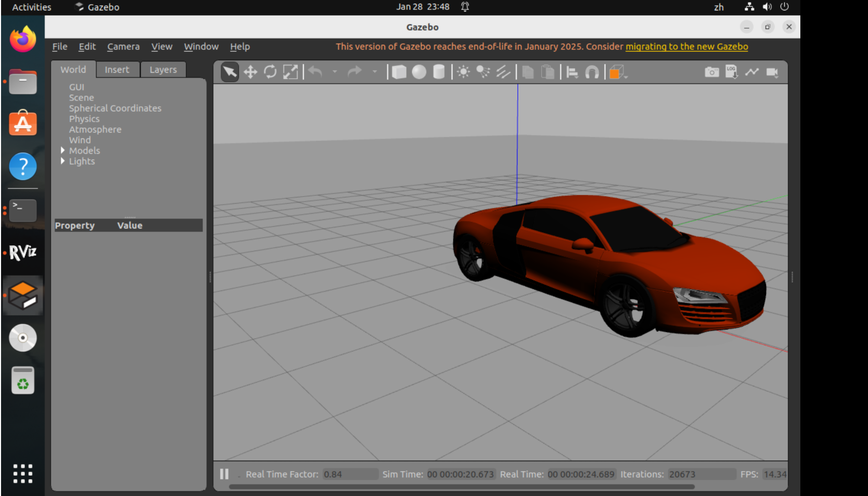
Task: Open the undo history dropdown arrow
Action: coord(335,72)
